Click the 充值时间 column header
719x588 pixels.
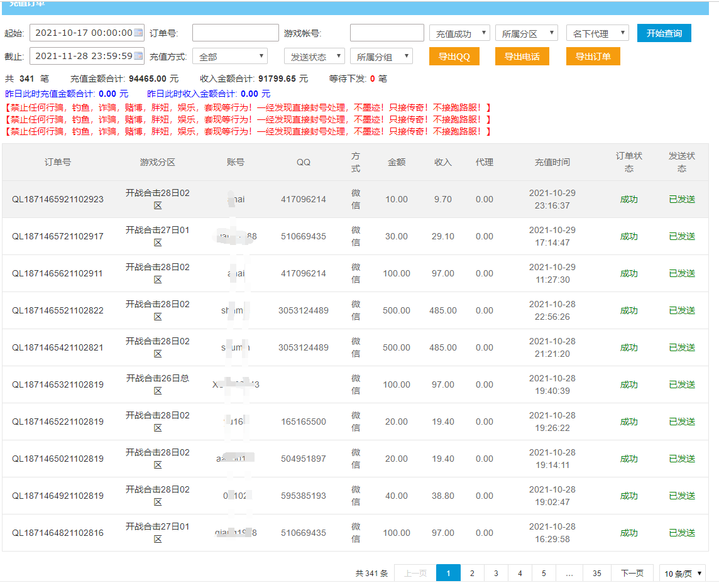pos(552,162)
